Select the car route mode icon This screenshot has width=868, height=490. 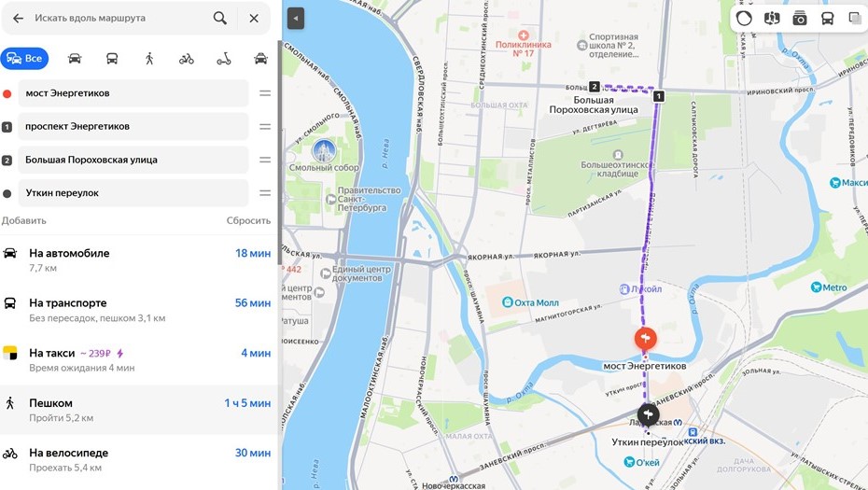point(75,59)
